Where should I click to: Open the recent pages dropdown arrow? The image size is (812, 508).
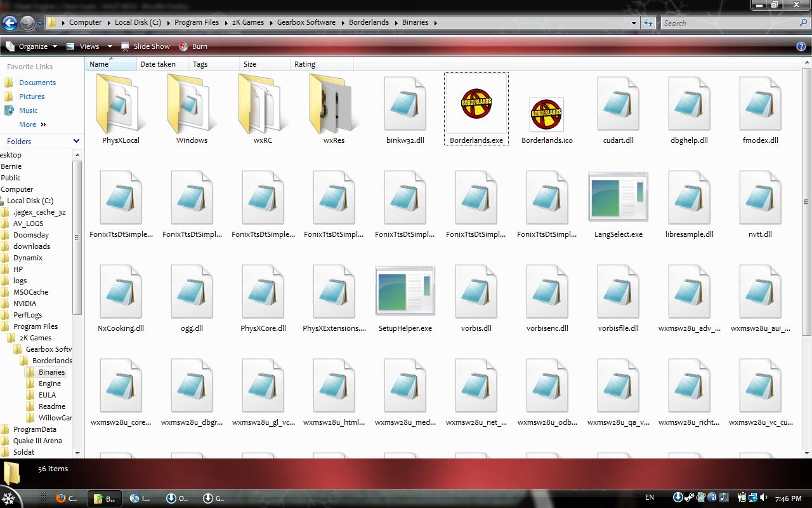(x=40, y=23)
